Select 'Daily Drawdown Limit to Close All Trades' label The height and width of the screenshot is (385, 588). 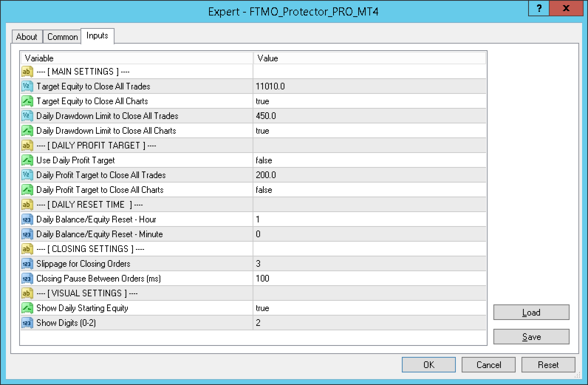point(107,116)
